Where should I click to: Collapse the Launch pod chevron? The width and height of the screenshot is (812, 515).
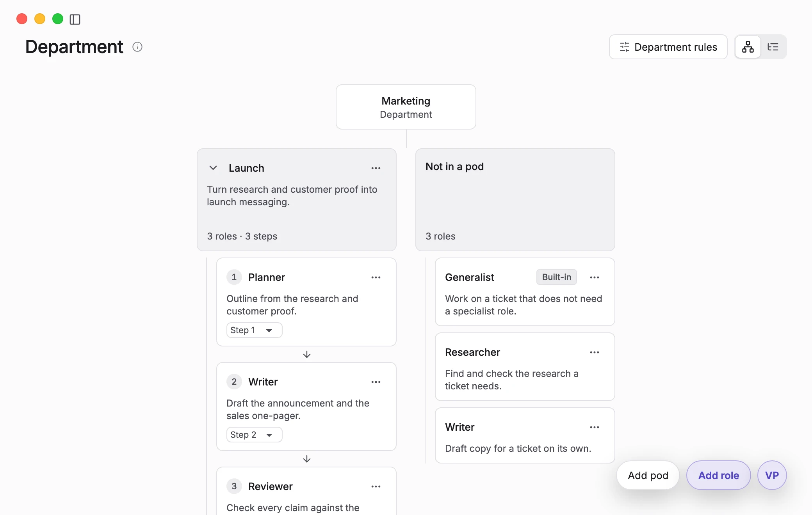click(213, 168)
